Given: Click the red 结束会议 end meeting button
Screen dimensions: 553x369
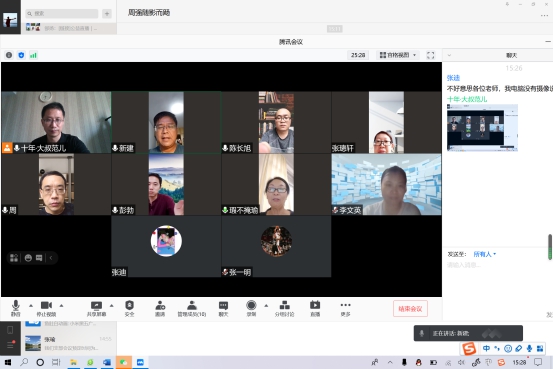Looking at the screenshot, I should pyautogui.click(x=410, y=309).
